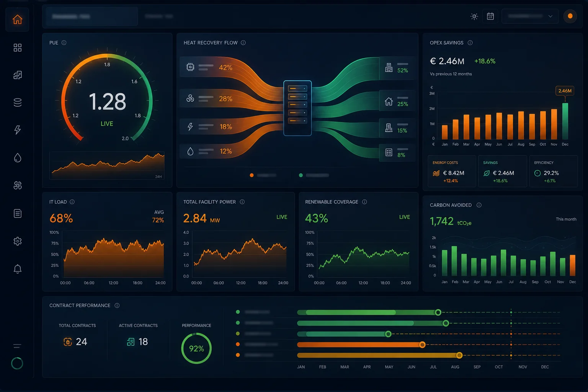
Task: Show info for OPEX Savings
Action: pos(470,43)
